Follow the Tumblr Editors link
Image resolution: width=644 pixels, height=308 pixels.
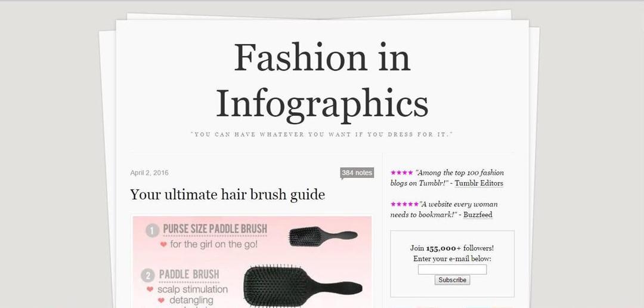coord(479,183)
